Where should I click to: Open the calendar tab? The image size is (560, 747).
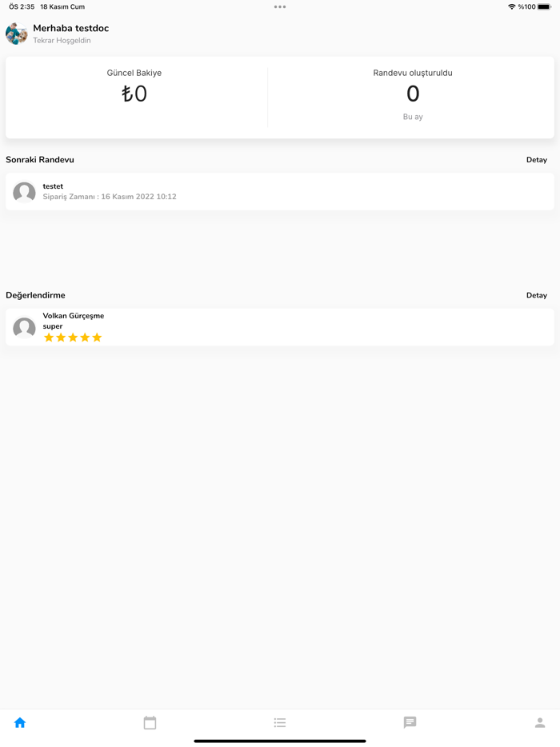coord(150,722)
